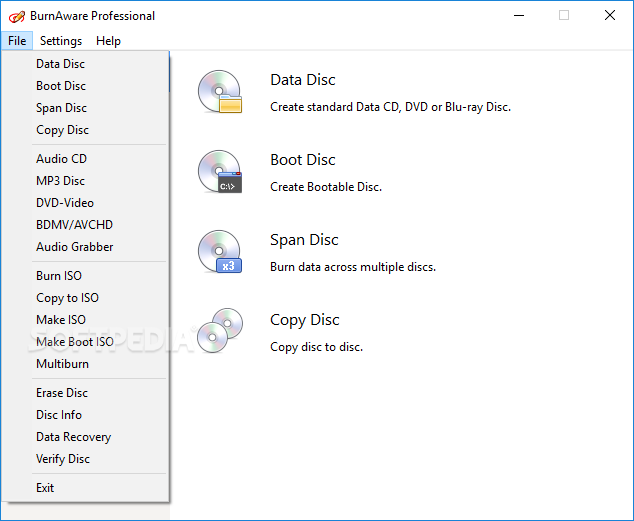This screenshot has width=634, height=521.
Task: Click 'Copy disc to disc.' description text
Action: pos(317,347)
